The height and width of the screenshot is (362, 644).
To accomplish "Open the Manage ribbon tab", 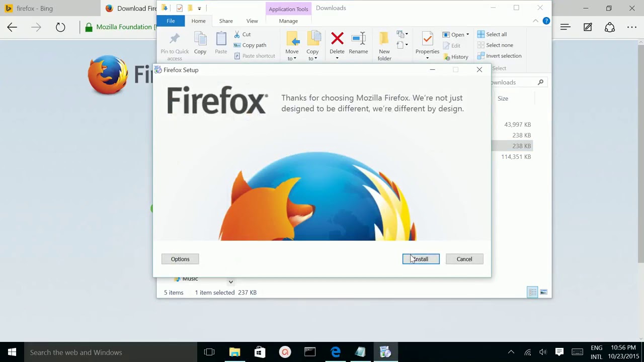I will pyautogui.click(x=288, y=21).
